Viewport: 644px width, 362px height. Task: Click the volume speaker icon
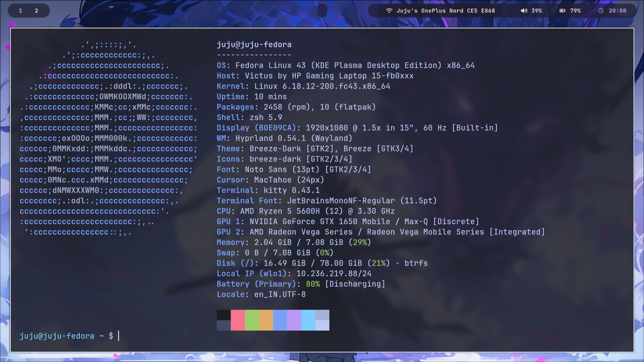coord(524,11)
